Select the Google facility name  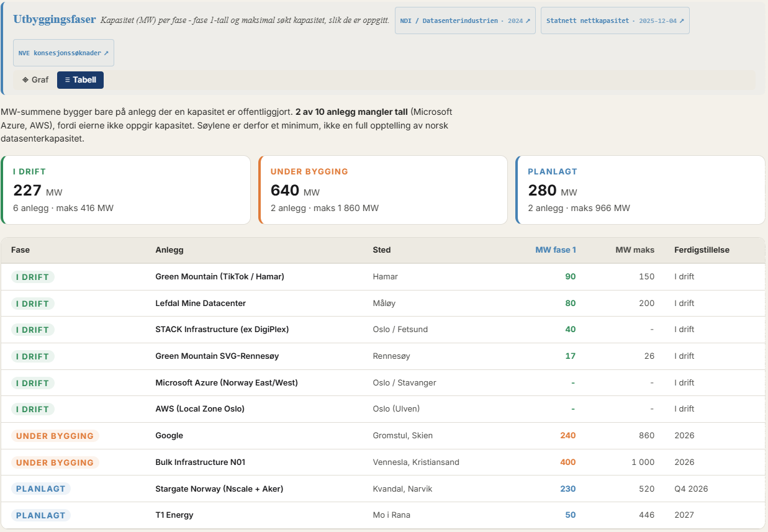(169, 435)
